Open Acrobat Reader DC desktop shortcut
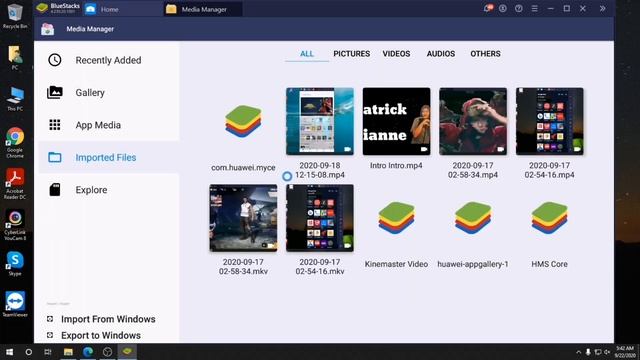Image resolution: width=640 pixels, height=360 pixels. click(x=15, y=183)
